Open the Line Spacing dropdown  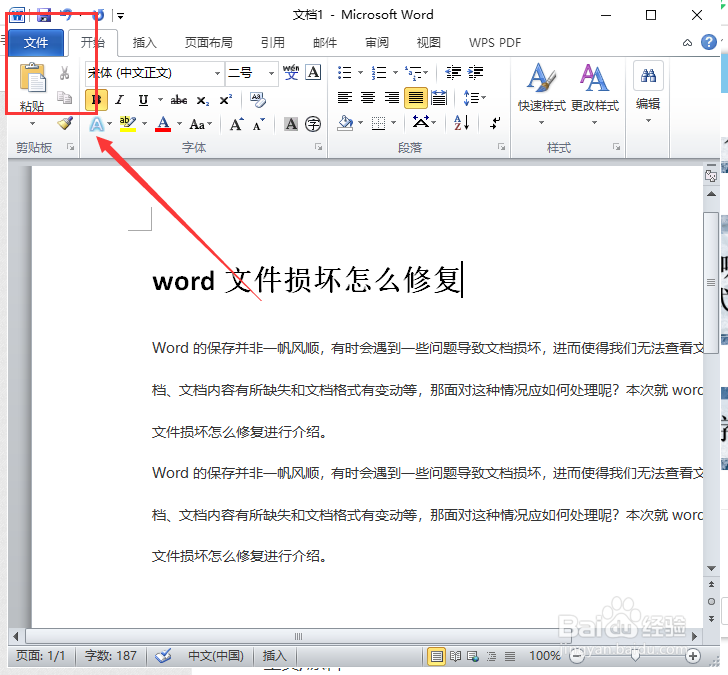click(x=474, y=98)
